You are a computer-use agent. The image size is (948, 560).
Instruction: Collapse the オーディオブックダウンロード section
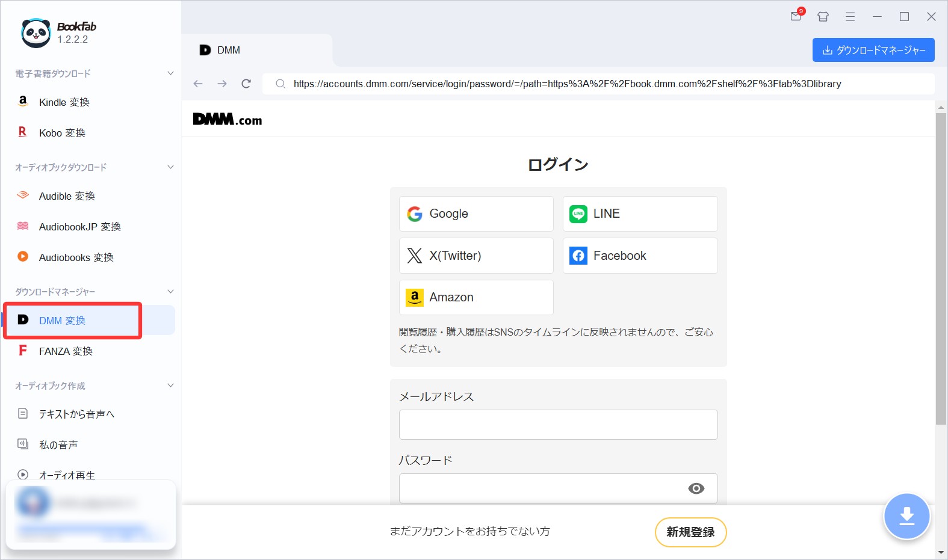coord(170,167)
